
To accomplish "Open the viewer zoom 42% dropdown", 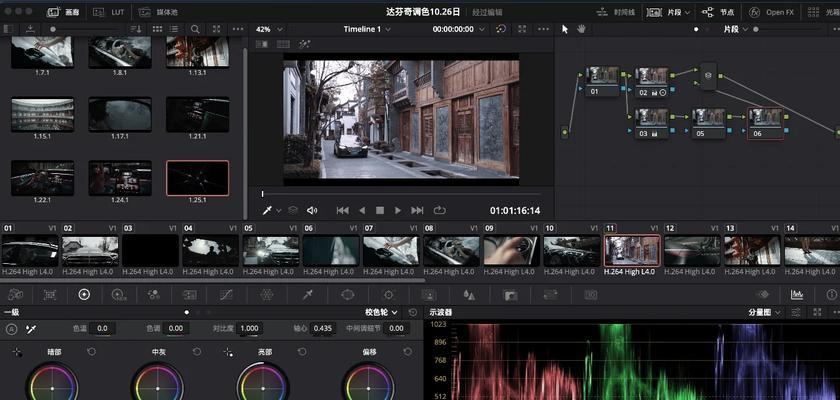I will click(269, 29).
